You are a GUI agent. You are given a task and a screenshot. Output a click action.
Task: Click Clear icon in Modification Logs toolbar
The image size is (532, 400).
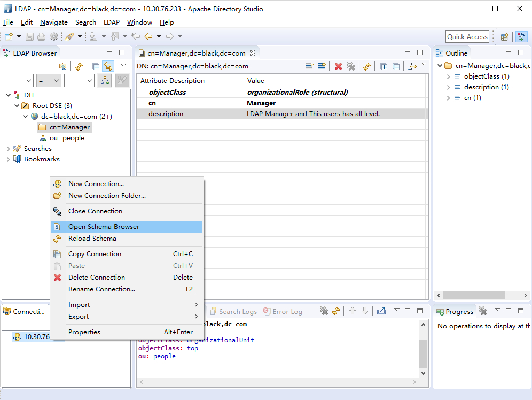324,311
